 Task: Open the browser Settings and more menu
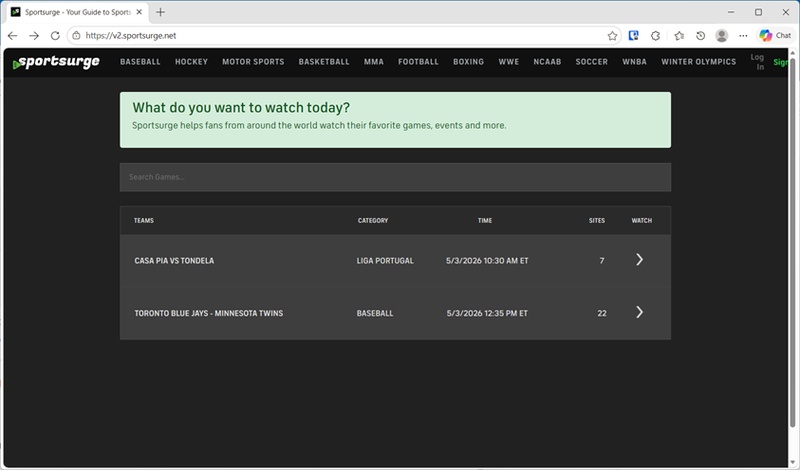click(743, 36)
